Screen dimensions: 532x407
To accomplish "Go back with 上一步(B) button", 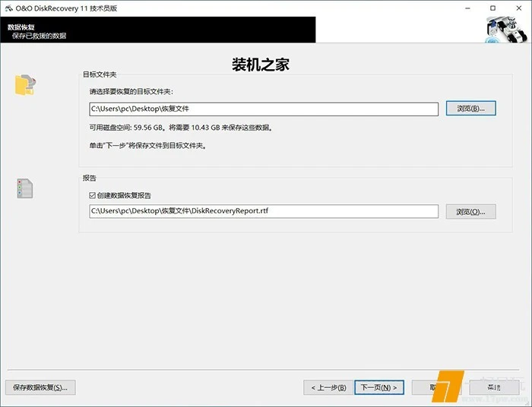I will (328, 387).
